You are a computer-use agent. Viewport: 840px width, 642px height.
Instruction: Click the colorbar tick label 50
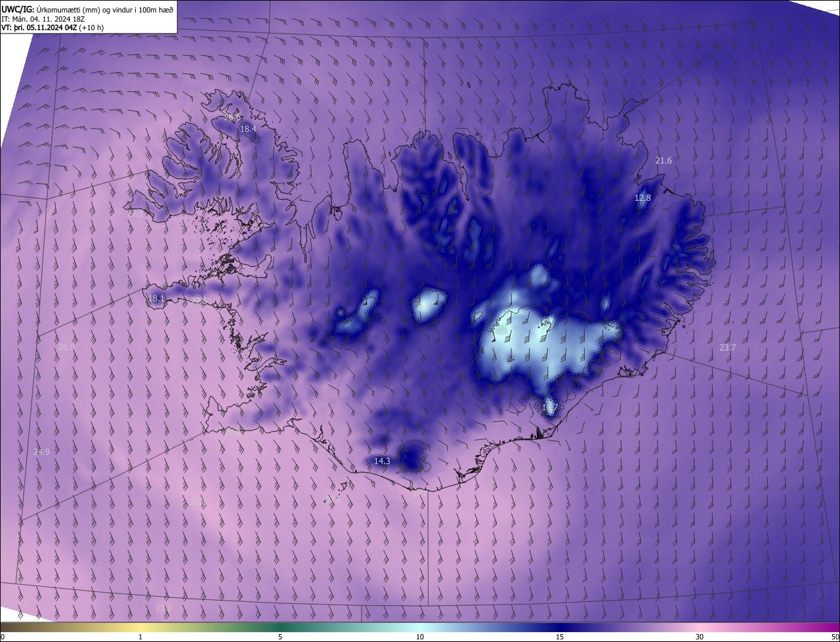pyautogui.click(x=834, y=637)
